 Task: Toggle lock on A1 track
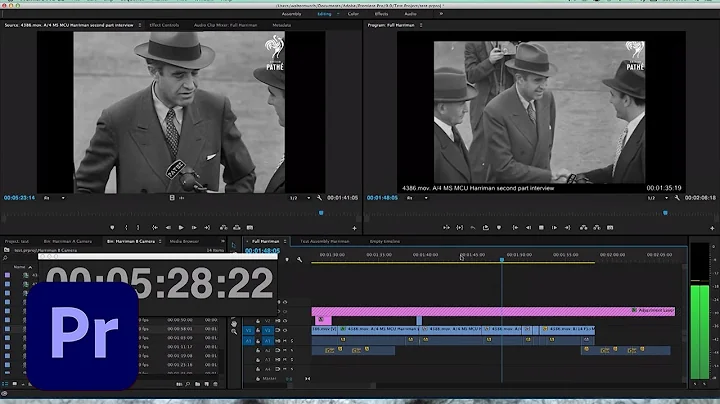pos(258,341)
